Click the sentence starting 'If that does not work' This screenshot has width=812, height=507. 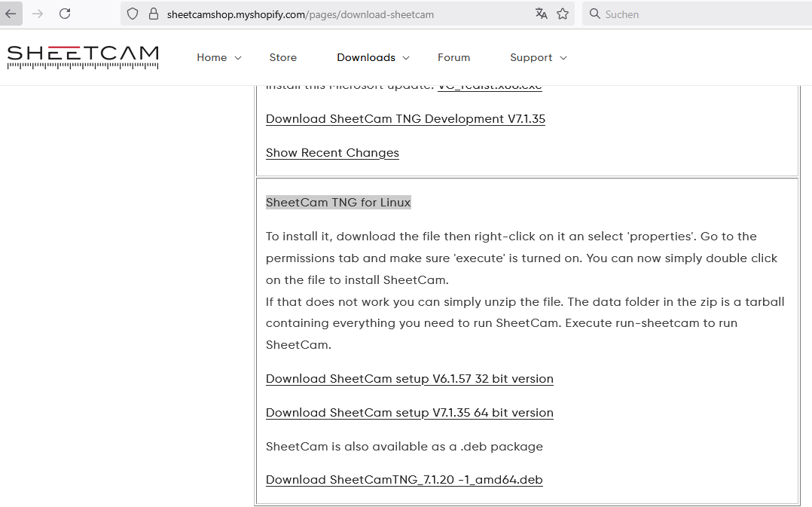(x=525, y=323)
